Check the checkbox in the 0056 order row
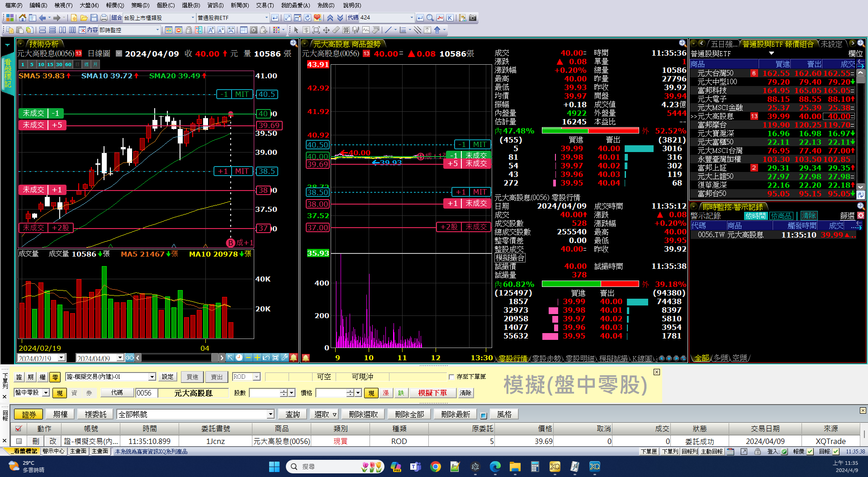This screenshot has width=868, height=477. click(19, 441)
